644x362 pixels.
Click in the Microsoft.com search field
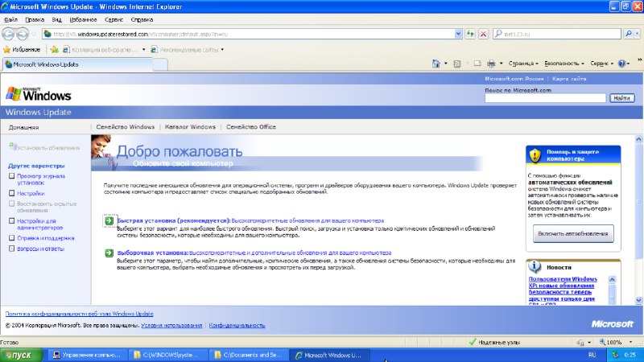point(545,98)
